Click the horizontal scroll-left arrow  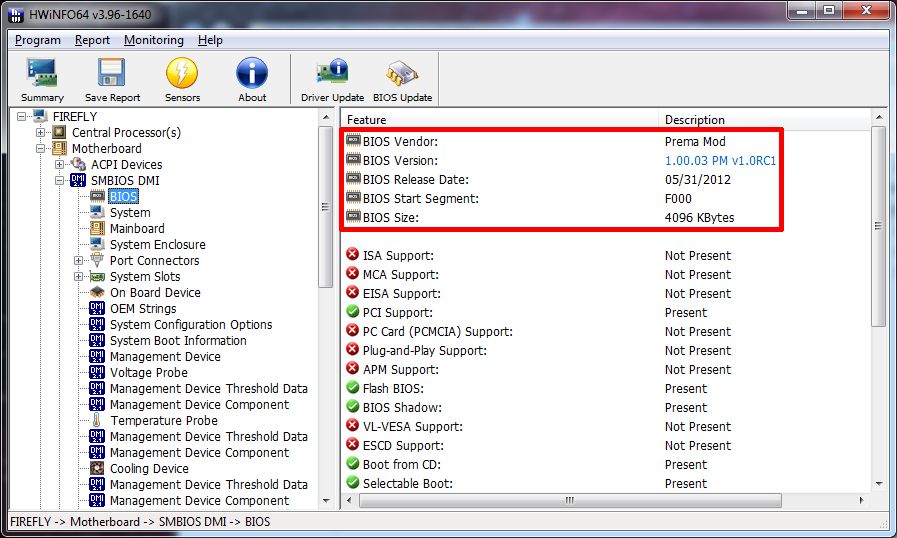click(x=349, y=500)
